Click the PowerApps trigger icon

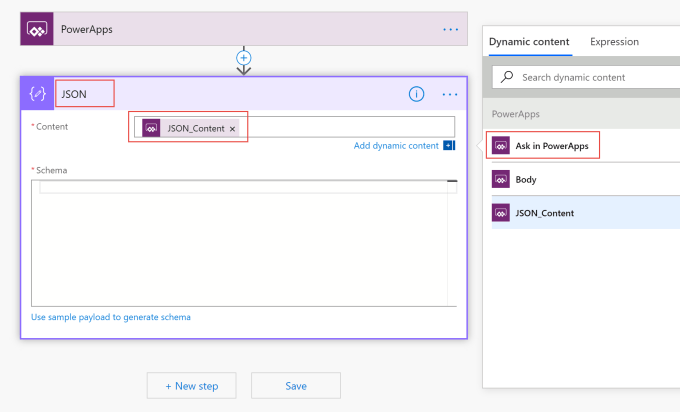37,29
